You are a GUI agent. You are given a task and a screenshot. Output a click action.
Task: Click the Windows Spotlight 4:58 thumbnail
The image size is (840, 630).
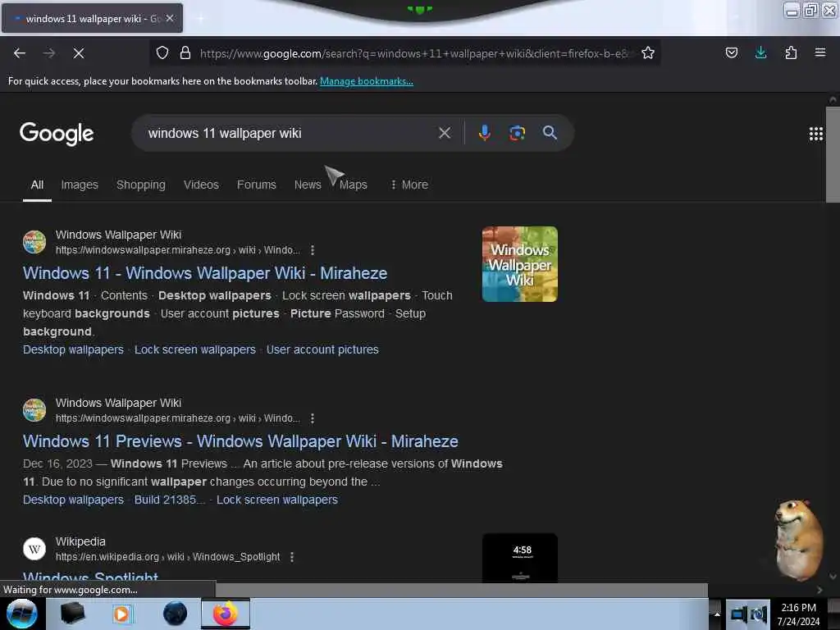click(x=519, y=558)
